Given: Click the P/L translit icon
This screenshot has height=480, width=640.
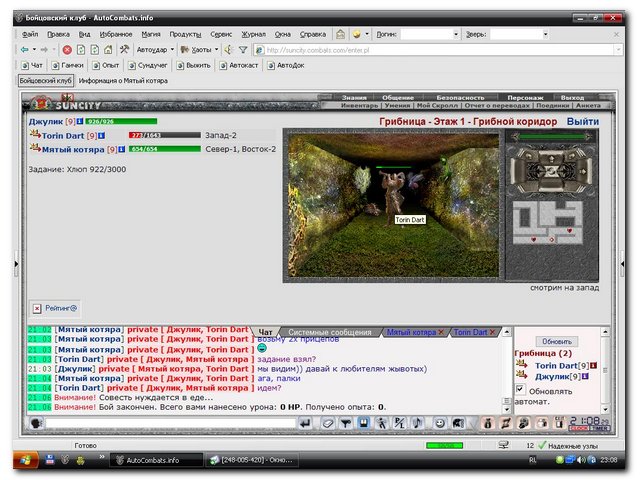Looking at the screenshot, I should tap(399, 423).
